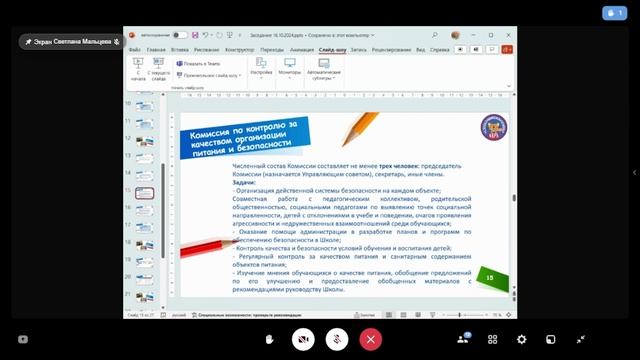Click the slide editor vertical scrollbar handle
The height and width of the screenshot is (360, 640).
click(514, 198)
